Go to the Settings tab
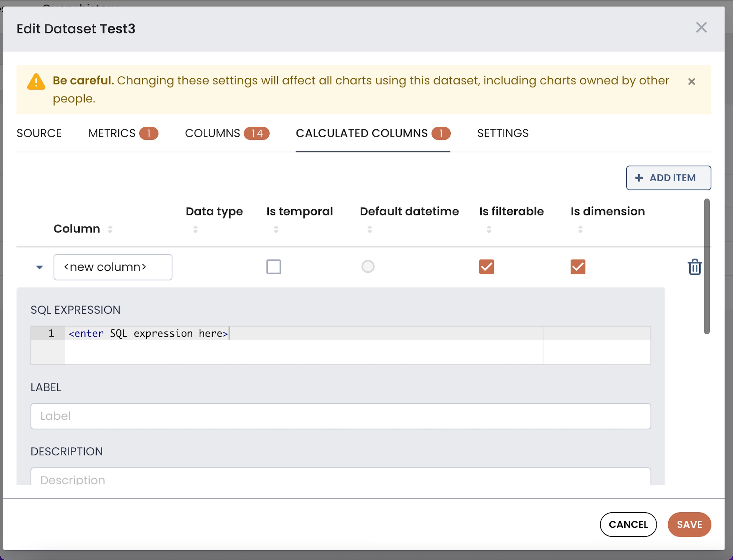The width and height of the screenshot is (733, 560). [503, 133]
